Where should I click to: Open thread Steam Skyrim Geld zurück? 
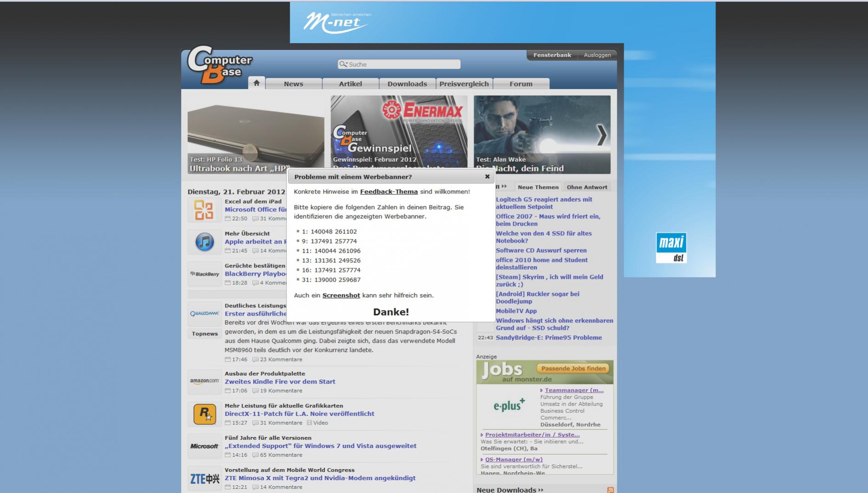point(549,281)
